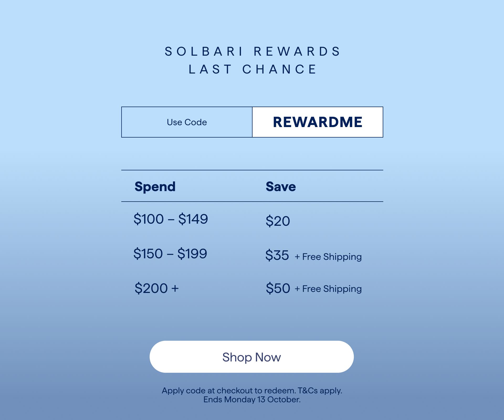This screenshot has width=504, height=420.
Task: Select the $150 – $199 spend tier
Action: [170, 254]
